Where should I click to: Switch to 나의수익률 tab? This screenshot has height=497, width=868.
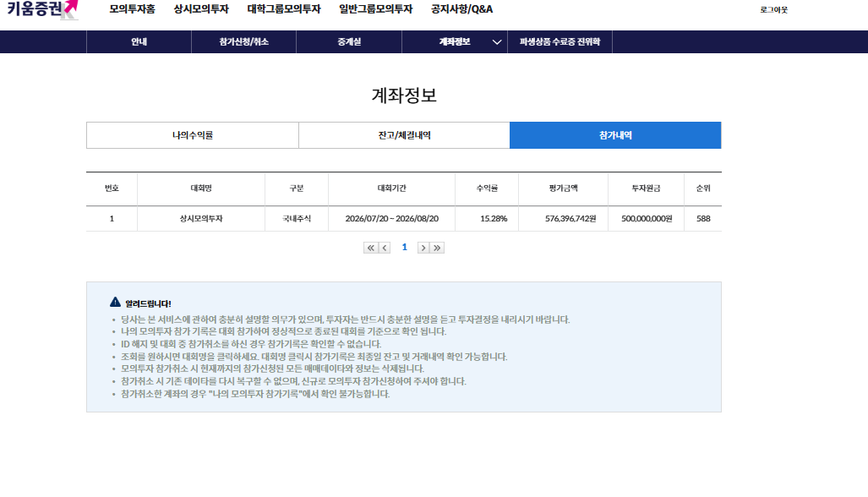pos(193,135)
